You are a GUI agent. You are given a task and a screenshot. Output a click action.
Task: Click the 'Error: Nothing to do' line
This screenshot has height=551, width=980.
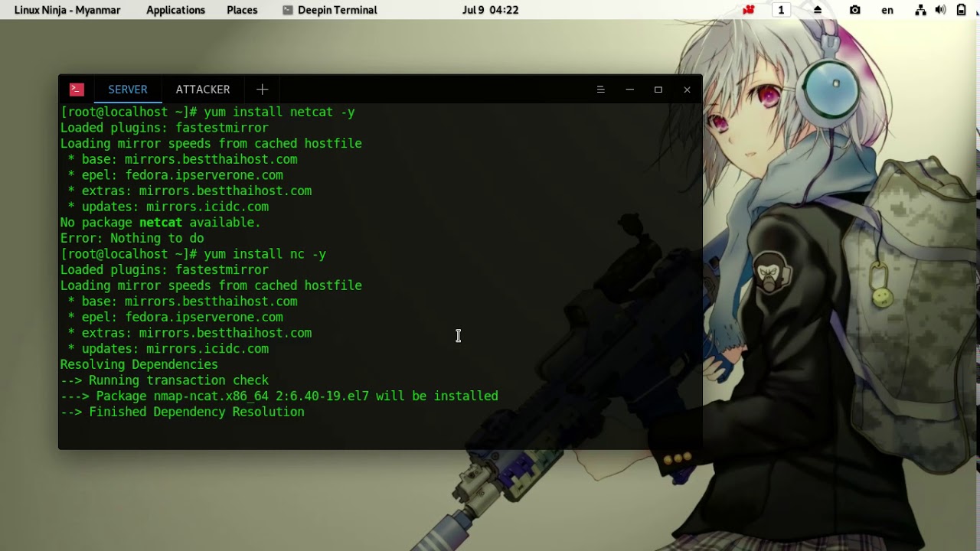coord(132,238)
